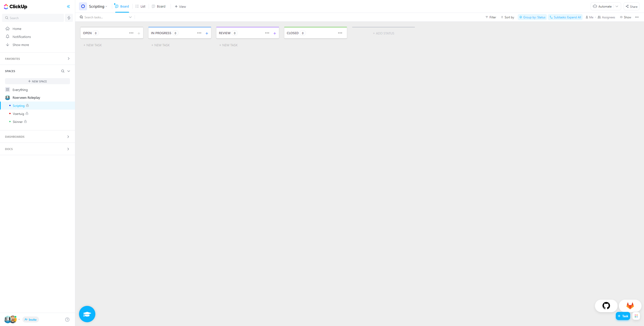The image size is (644, 326).
Task: Open the apps grid icon near Task
Action: pyautogui.click(x=636, y=316)
